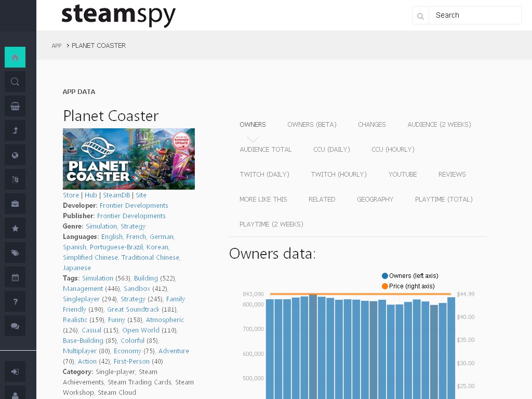Click the languages translation sidebar icon
Screen dimensions: 532x399
[x=15, y=179]
